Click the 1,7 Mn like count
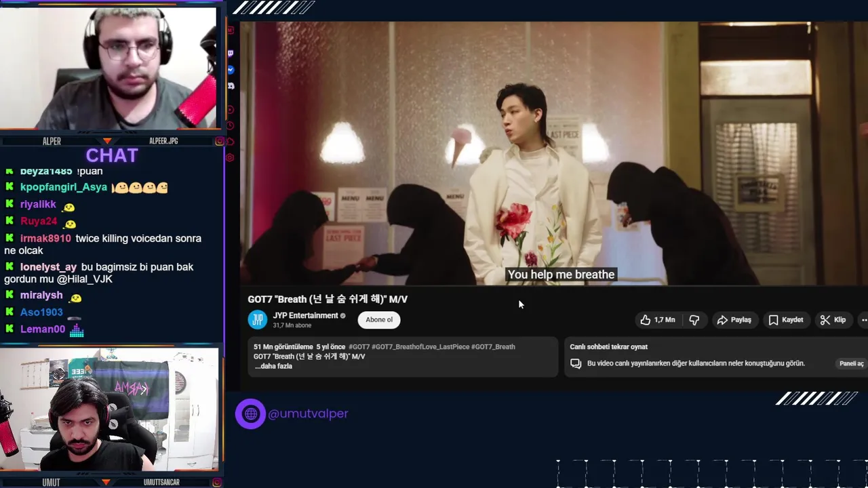868x488 pixels. pyautogui.click(x=665, y=320)
